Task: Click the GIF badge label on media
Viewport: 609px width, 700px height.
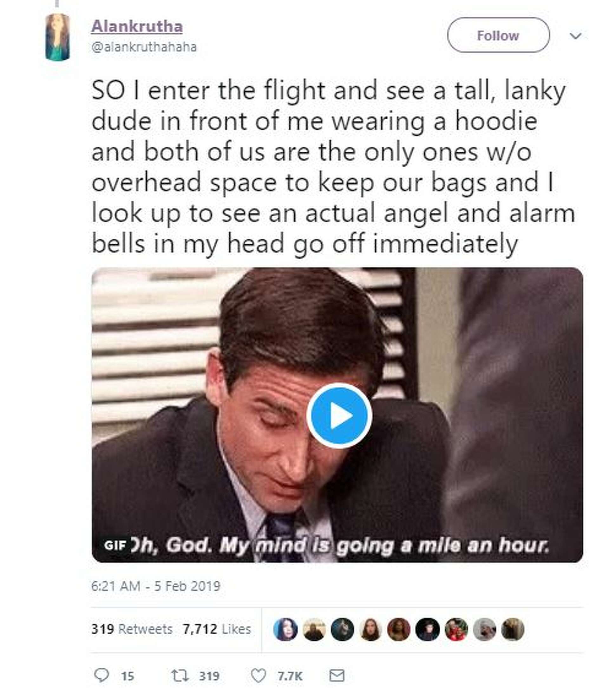Action: point(115,545)
